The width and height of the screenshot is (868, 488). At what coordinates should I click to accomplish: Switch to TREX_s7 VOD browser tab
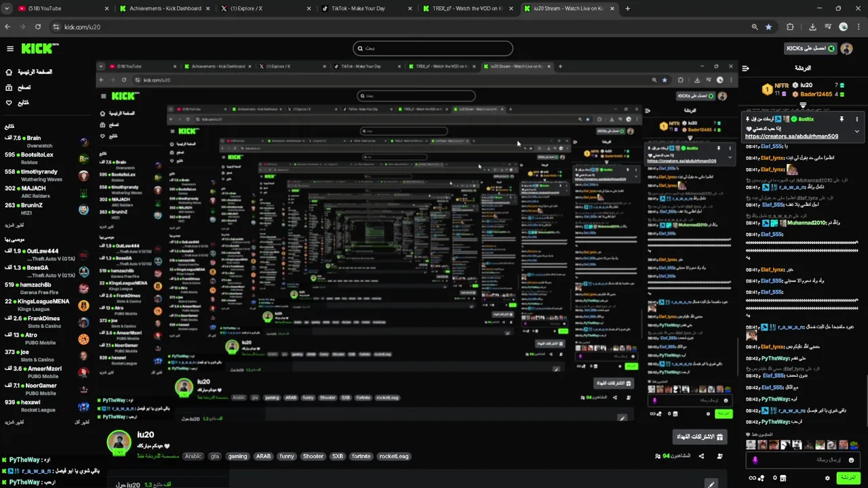coord(468,8)
